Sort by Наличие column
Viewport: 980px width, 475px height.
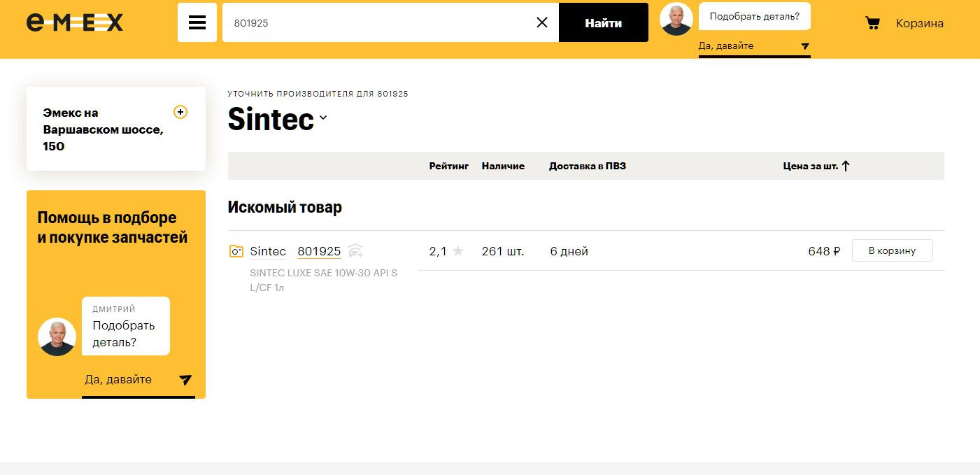(503, 166)
